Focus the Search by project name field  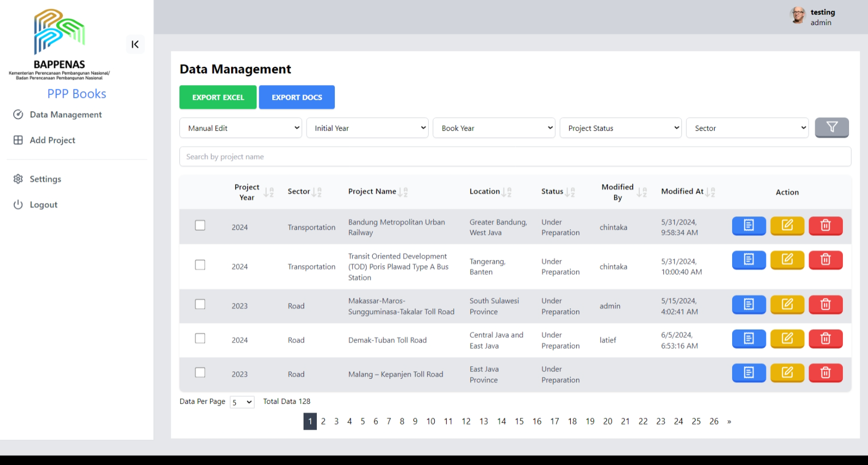point(515,157)
